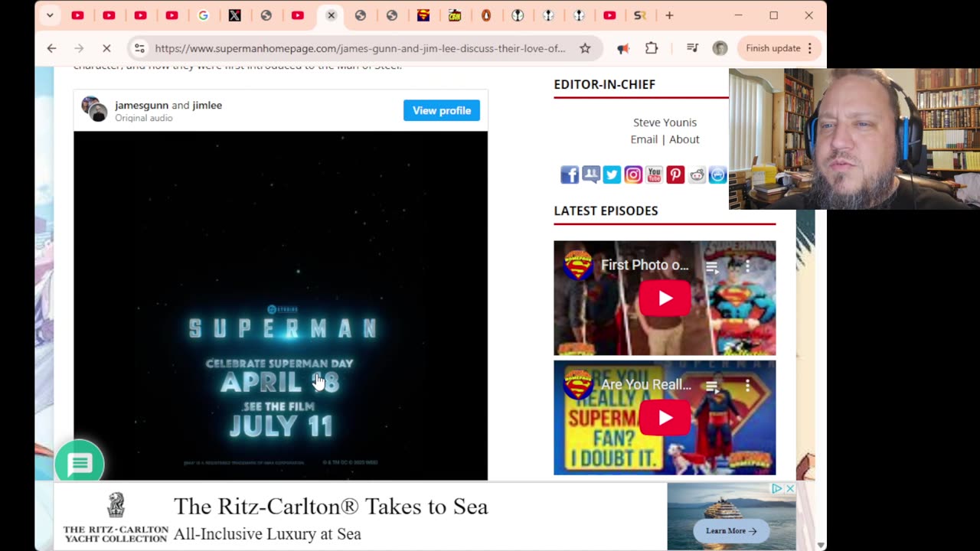The image size is (980, 551).
Task: Open the Facebook group icon
Action: click(x=591, y=174)
